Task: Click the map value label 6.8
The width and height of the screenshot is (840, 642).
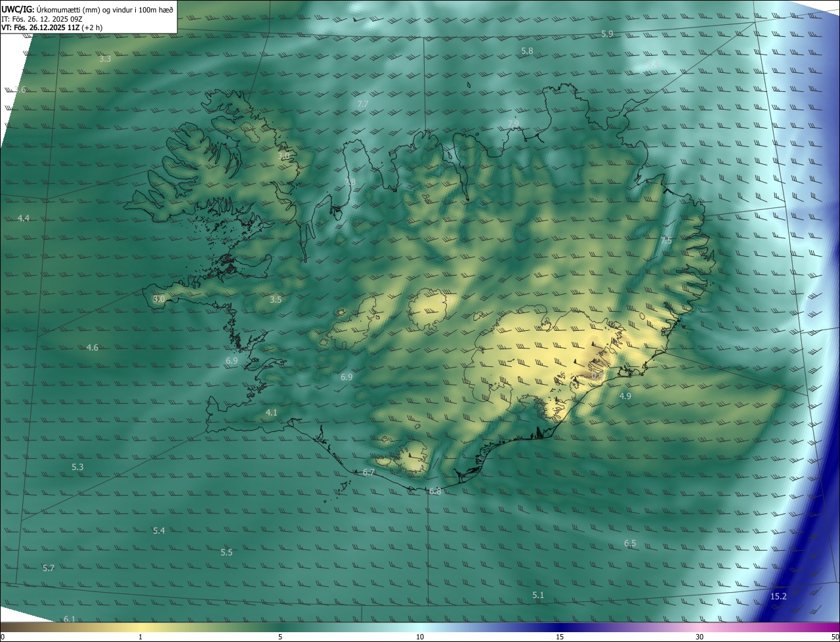Action: click(x=435, y=492)
